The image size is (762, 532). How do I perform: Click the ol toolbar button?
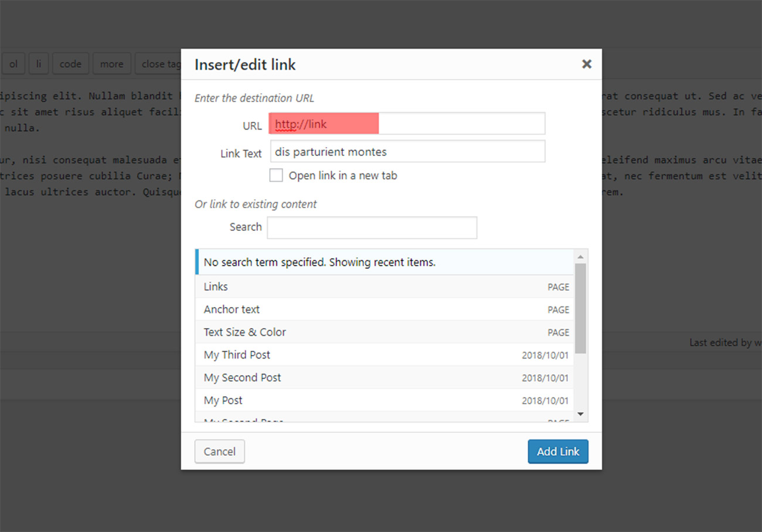[x=13, y=64]
